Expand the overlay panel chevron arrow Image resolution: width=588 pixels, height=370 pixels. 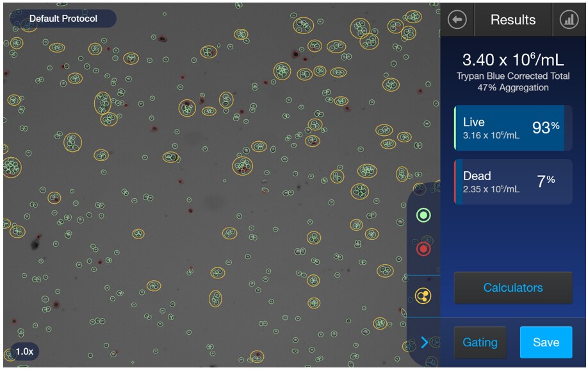click(424, 342)
